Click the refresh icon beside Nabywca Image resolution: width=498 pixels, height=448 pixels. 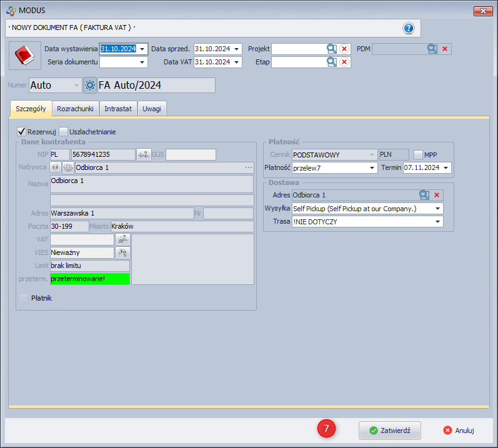(x=67, y=167)
